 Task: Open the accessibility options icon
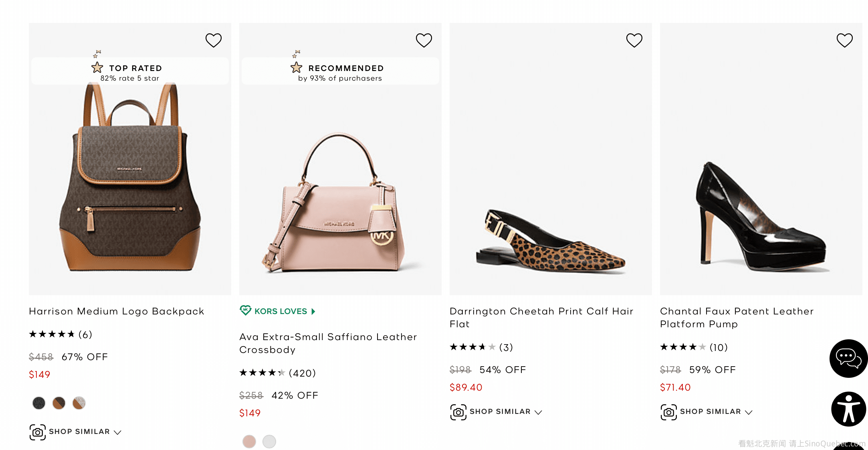[848, 409]
